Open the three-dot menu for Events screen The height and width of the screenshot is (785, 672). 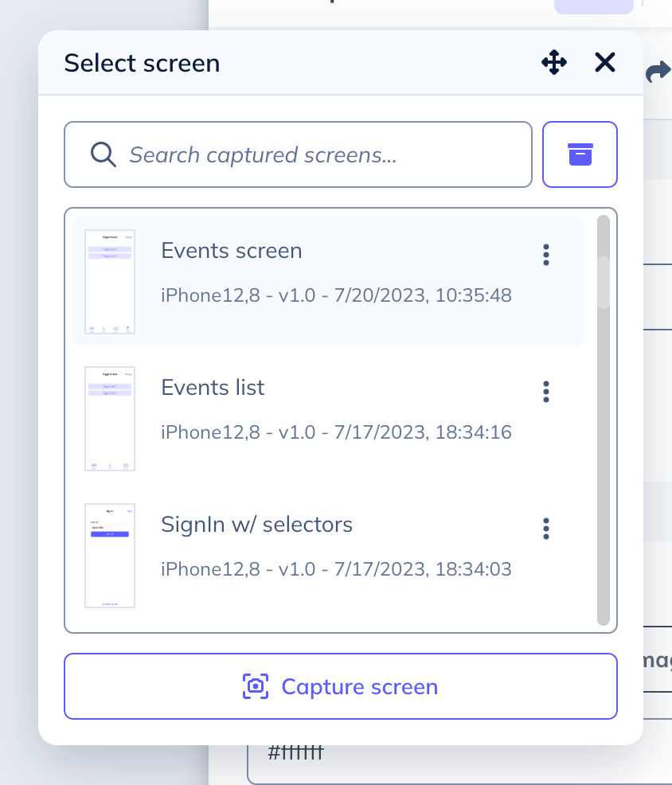pyautogui.click(x=546, y=255)
